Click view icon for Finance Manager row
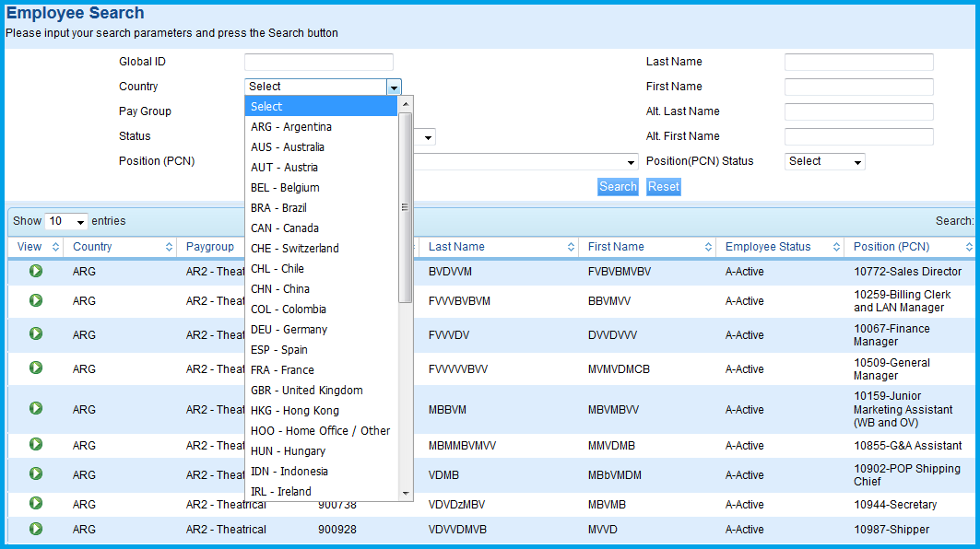This screenshot has width=980, height=549. 36,333
